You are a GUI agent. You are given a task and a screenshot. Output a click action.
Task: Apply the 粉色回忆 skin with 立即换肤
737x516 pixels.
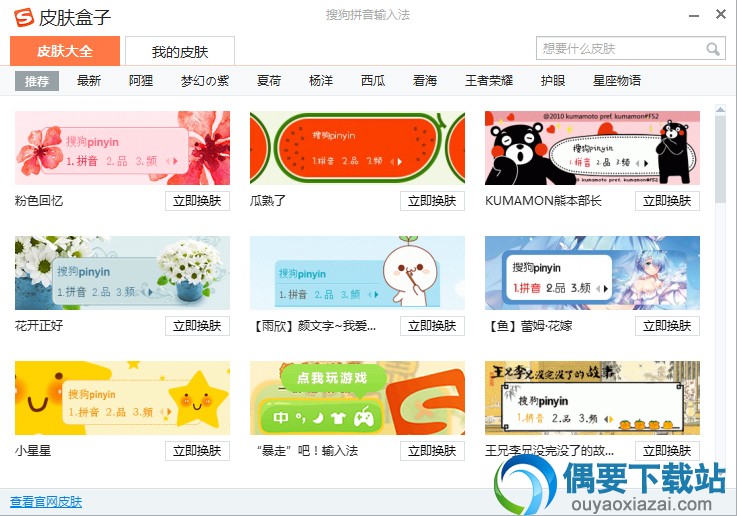click(x=197, y=201)
